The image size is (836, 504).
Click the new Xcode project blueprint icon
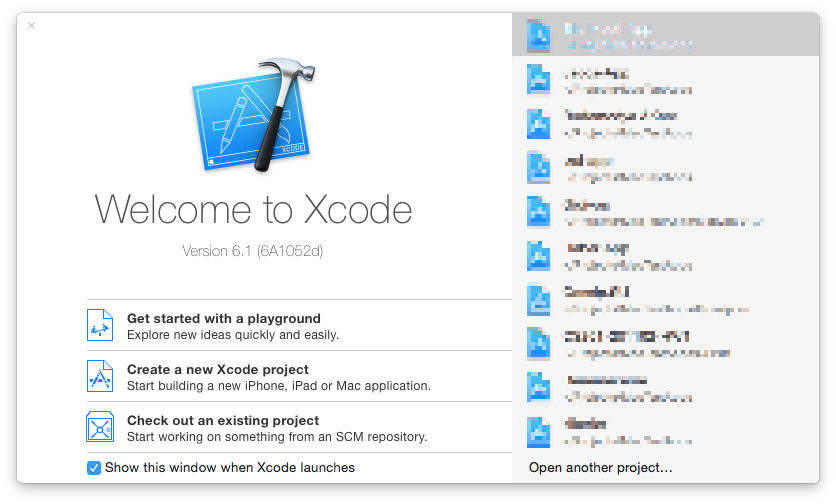point(100,376)
